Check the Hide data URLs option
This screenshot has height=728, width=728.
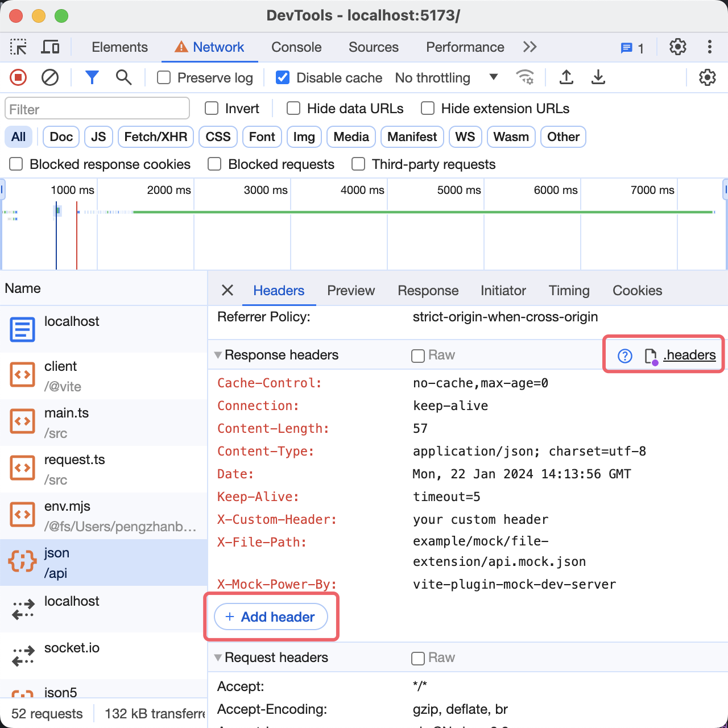pos(293,109)
